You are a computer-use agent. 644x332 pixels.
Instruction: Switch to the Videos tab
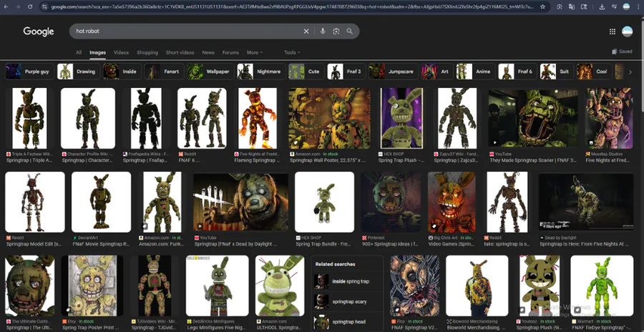(121, 53)
